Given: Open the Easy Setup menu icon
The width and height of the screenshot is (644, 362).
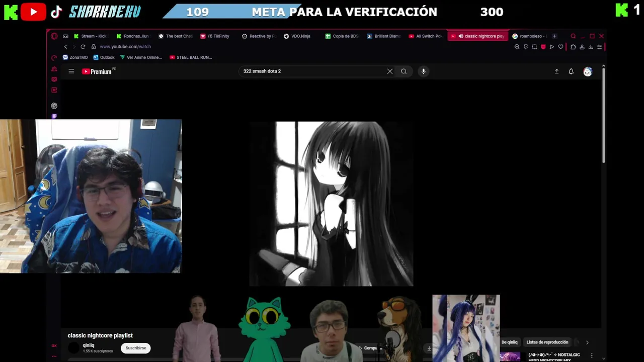Looking at the screenshot, I should (599, 47).
